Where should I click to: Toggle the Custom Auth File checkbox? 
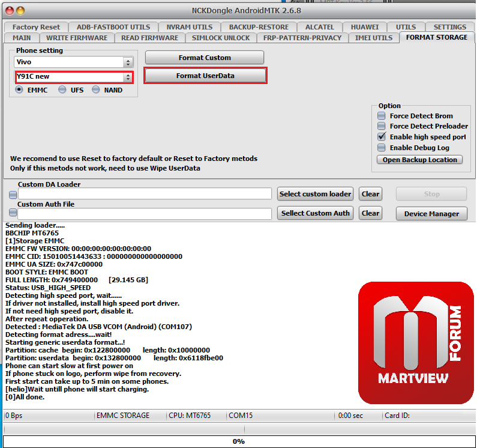pyautogui.click(x=13, y=212)
